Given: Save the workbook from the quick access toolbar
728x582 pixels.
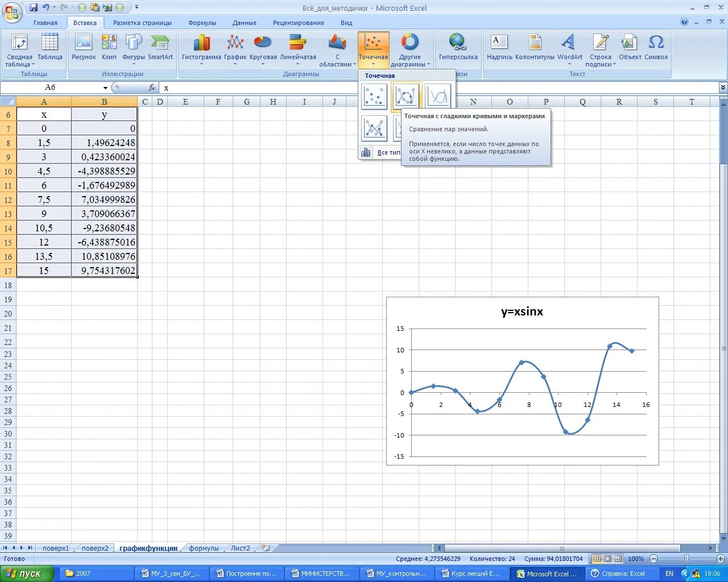Looking at the screenshot, I should [34, 7].
